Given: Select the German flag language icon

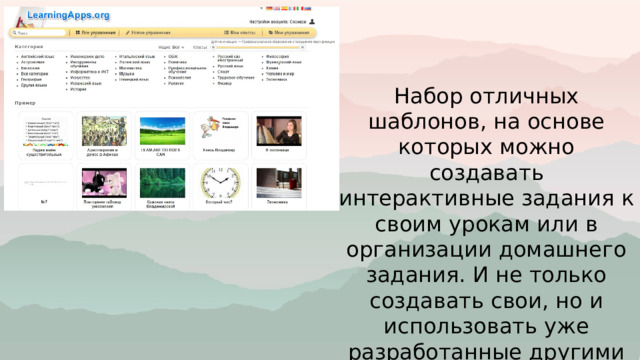Looking at the screenshot, I should coord(269,8).
